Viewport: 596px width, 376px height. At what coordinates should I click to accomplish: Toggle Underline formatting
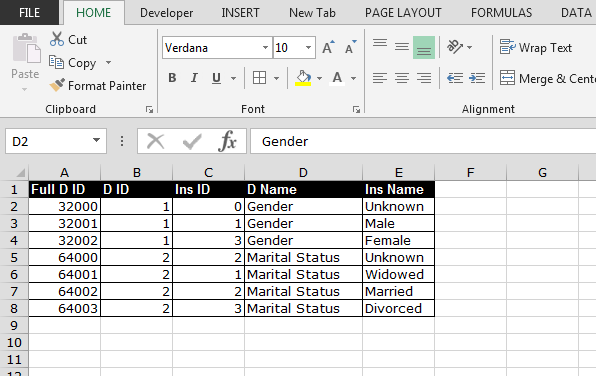pos(216,78)
